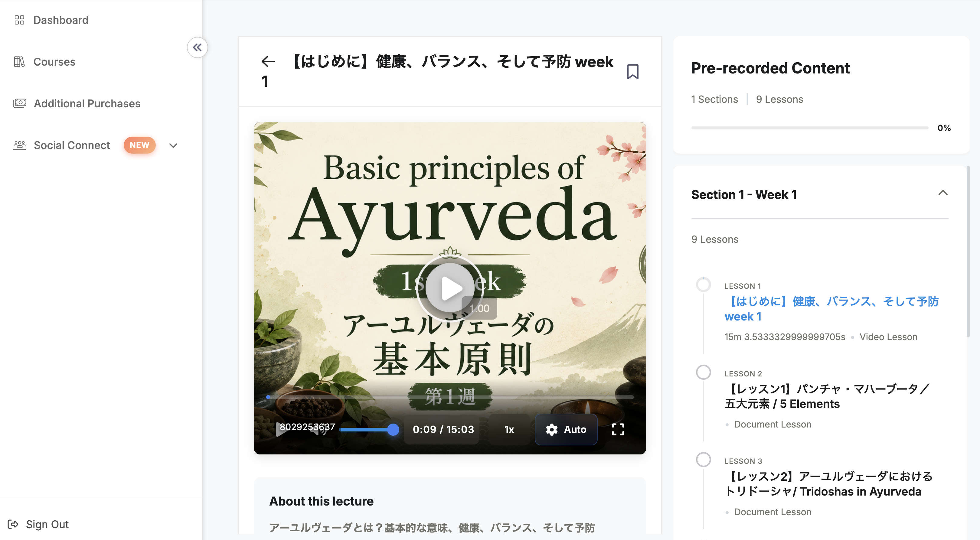Go back using the left arrow
This screenshot has width=980, height=540.
268,61
